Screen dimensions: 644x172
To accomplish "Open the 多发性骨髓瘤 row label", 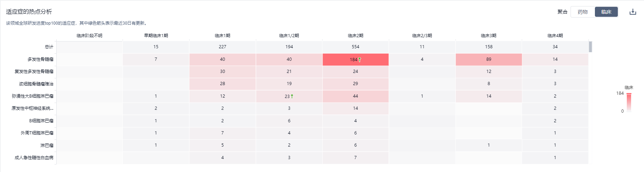I will click(40, 59).
